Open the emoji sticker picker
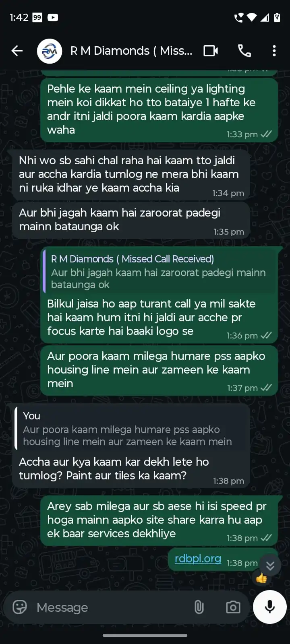The height and width of the screenshot is (644, 290). (x=20, y=607)
